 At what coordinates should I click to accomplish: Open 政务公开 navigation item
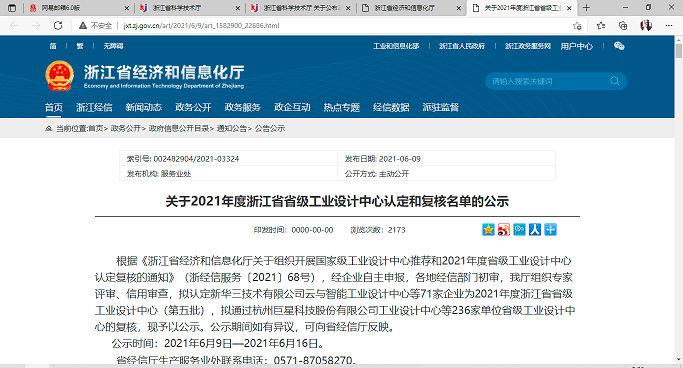coord(193,107)
